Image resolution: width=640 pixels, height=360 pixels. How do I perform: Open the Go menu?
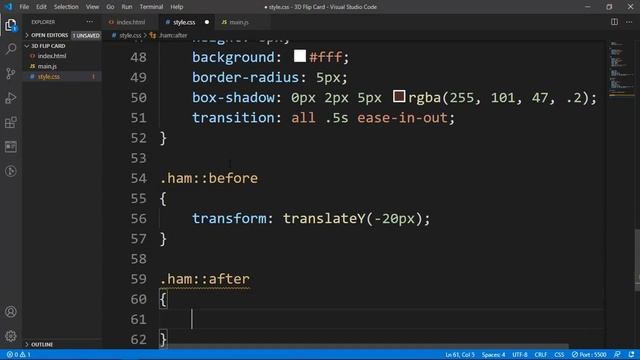(110, 7)
